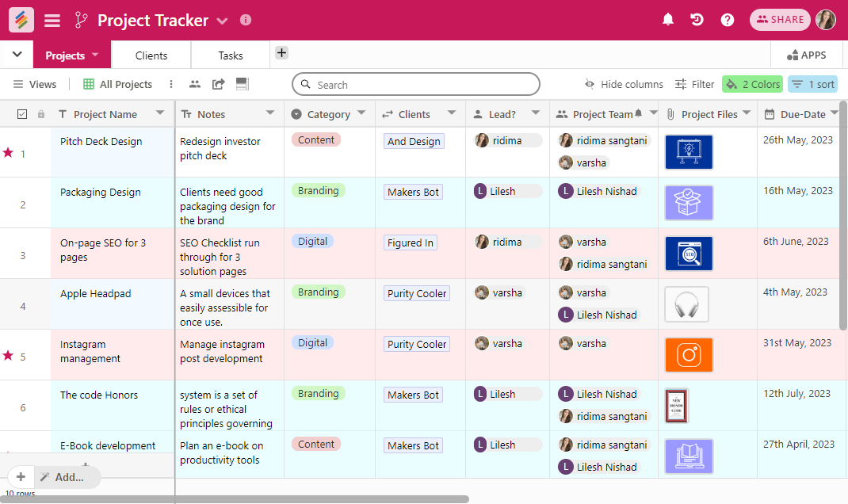848x504 pixels.
Task: Star row 2 Packaging Design as favorite
Action: click(x=10, y=204)
